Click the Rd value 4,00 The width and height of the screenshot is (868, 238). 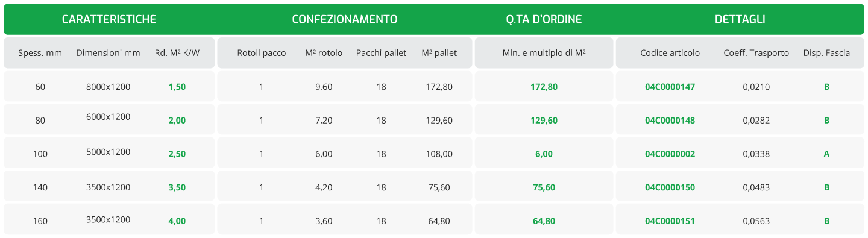[x=177, y=221]
